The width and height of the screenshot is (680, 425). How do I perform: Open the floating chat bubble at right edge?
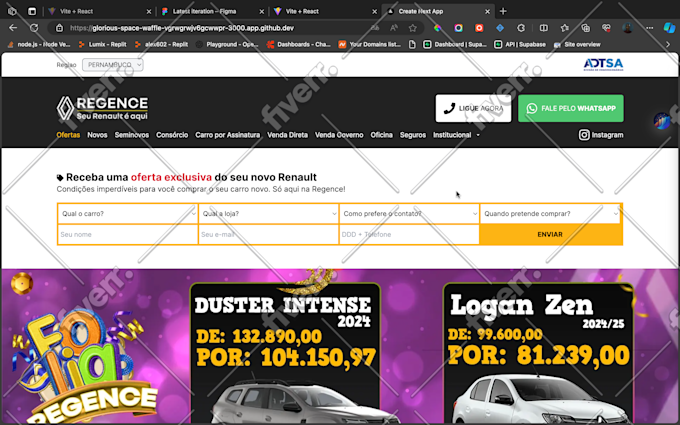[x=662, y=121]
